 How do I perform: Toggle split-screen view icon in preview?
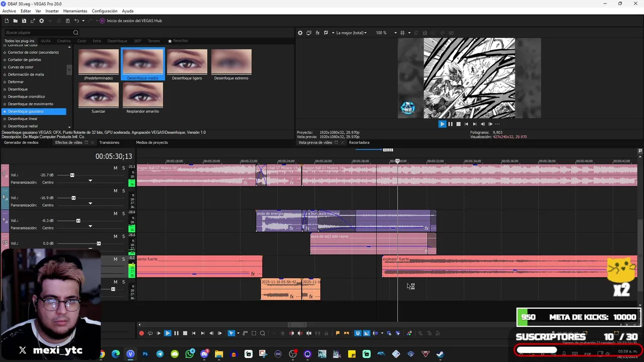pos(326,33)
